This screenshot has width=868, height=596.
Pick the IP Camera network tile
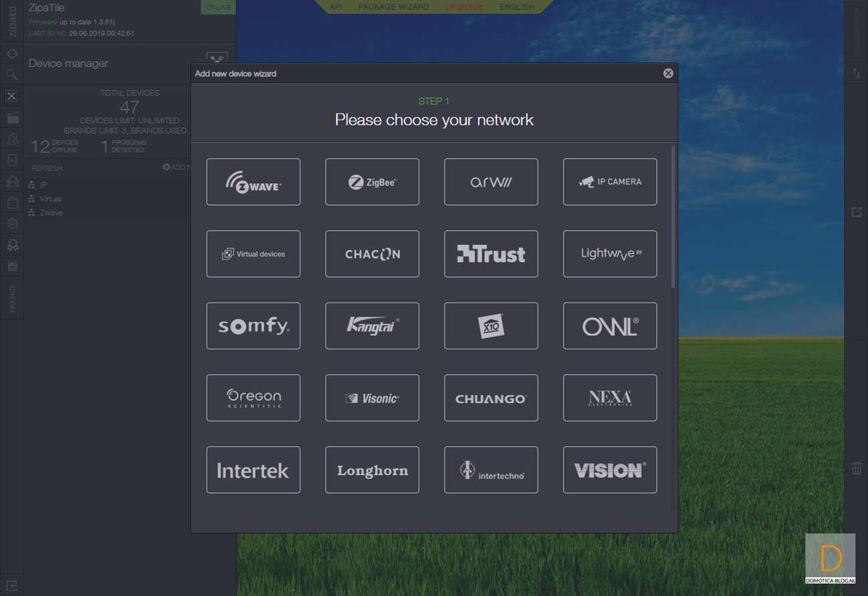pyautogui.click(x=610, y=182)
